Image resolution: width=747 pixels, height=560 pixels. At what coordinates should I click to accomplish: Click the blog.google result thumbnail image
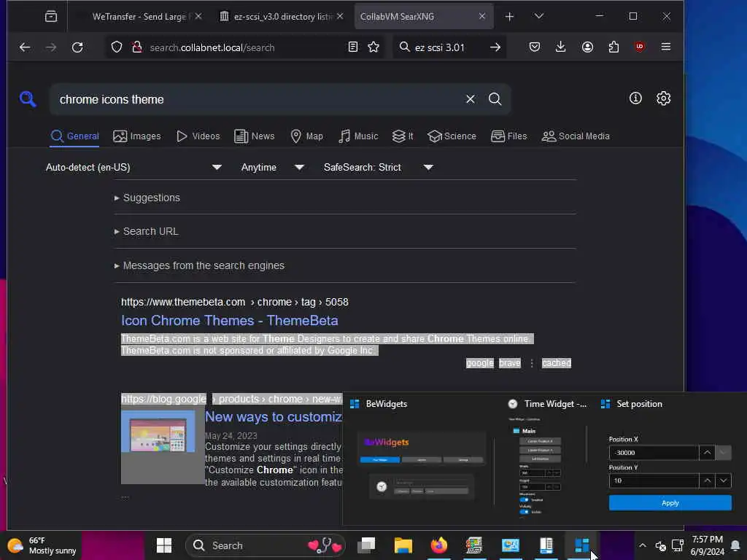[158, 432]
